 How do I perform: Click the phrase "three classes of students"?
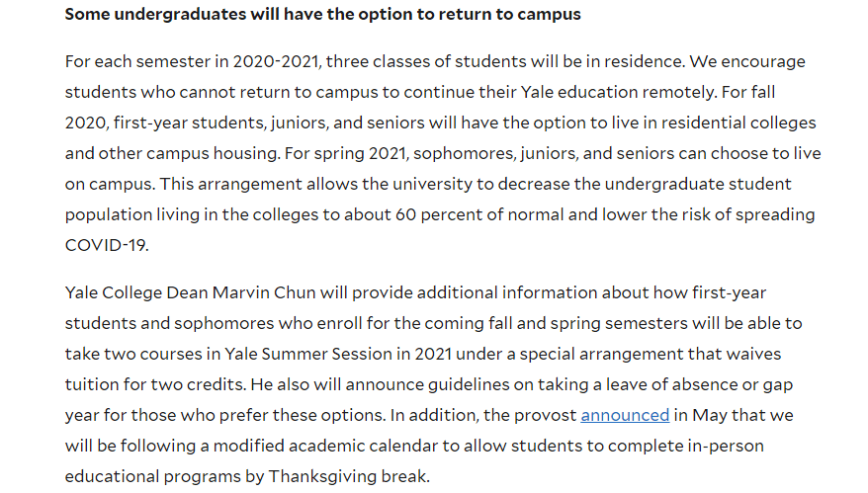pyautogui.click(x=424, y=61)
